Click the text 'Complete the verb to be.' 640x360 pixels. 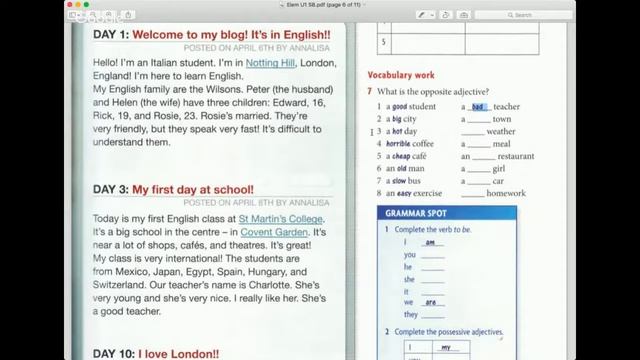click(x=433, y=229)
